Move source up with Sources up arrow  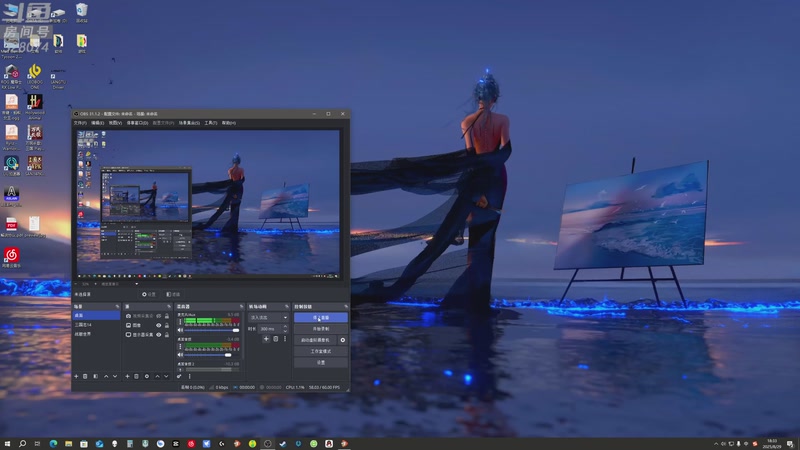point(157,377)
